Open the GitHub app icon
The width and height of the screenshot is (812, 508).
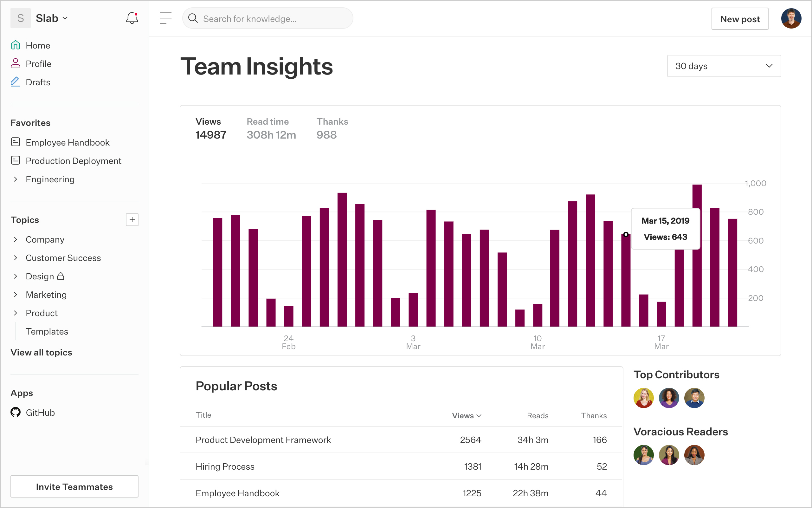pyautogui.click(x=16, y=412)
